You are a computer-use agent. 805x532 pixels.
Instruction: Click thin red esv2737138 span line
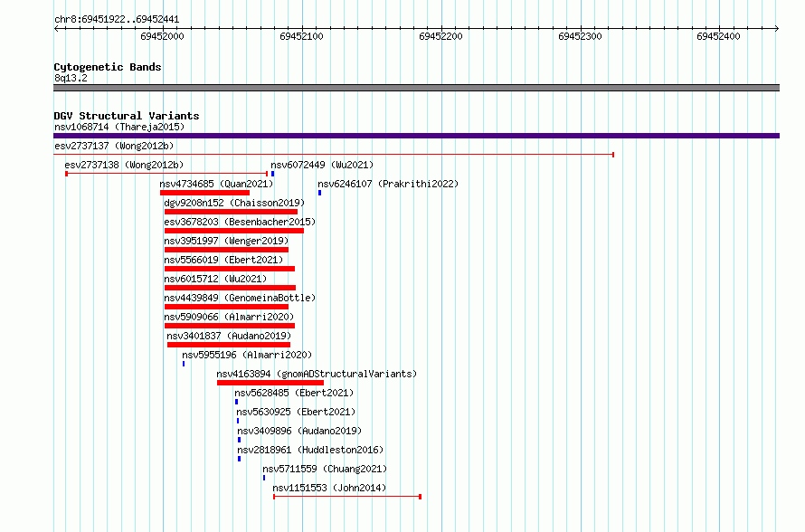click(x=166, y=174)
